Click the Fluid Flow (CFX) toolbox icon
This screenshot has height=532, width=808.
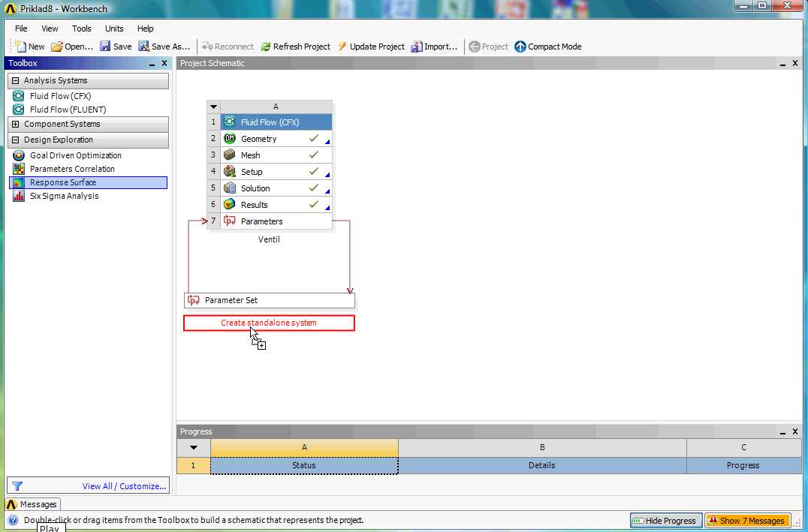pyautogui.click(x=19, y=96)
